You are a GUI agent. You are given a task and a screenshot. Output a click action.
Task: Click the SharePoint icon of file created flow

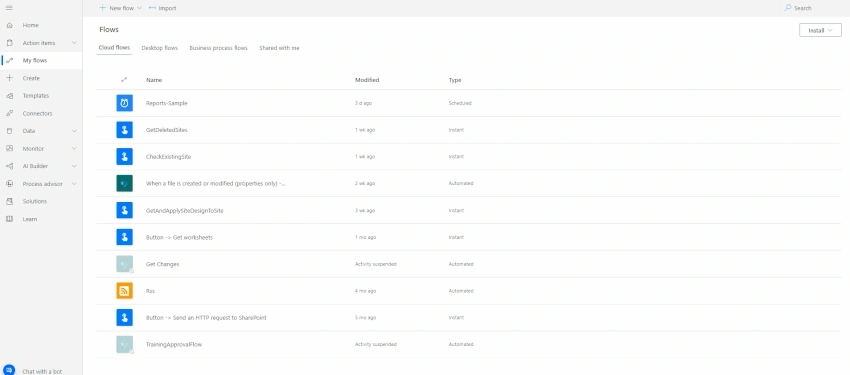pyautogui.click(x=125, y=183)
